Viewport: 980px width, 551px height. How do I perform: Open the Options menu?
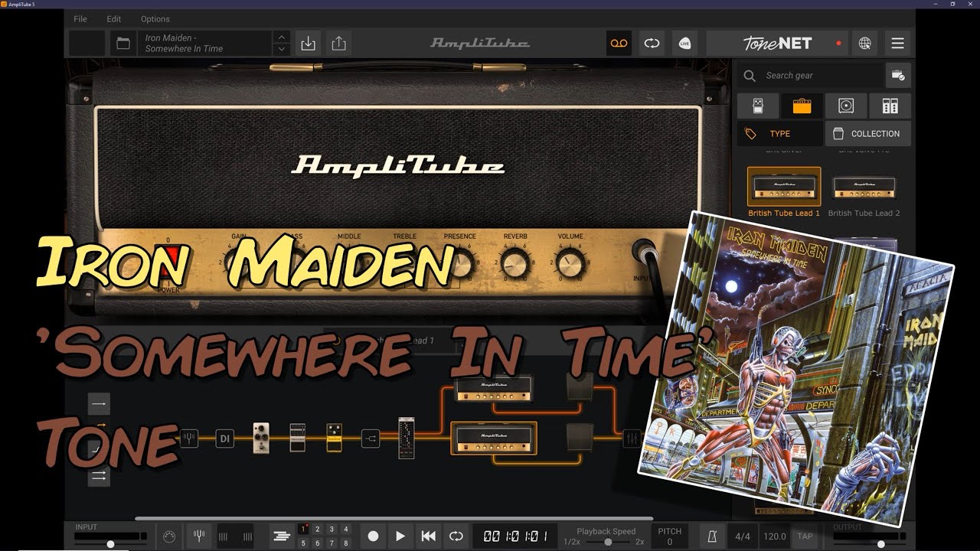[155, 18]
